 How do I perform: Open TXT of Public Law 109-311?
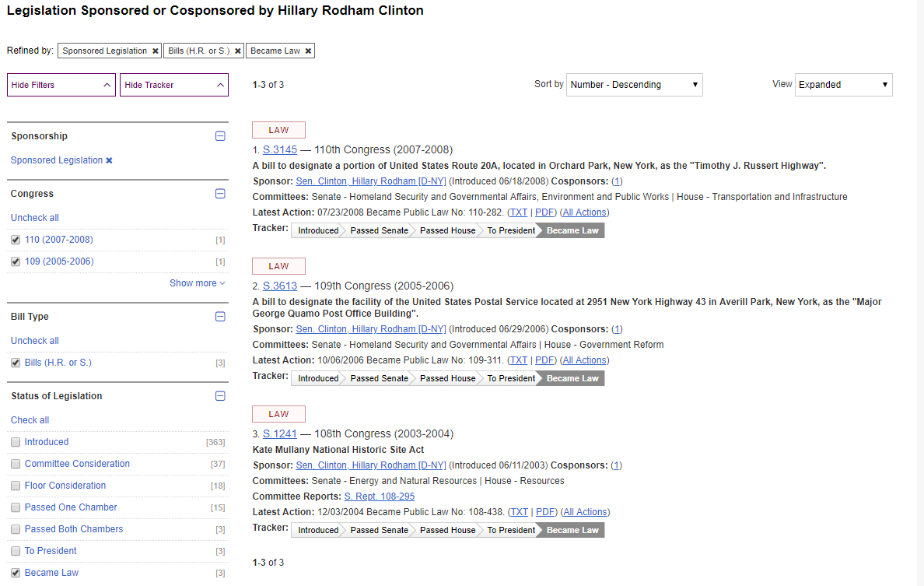[x=519, y=361]
